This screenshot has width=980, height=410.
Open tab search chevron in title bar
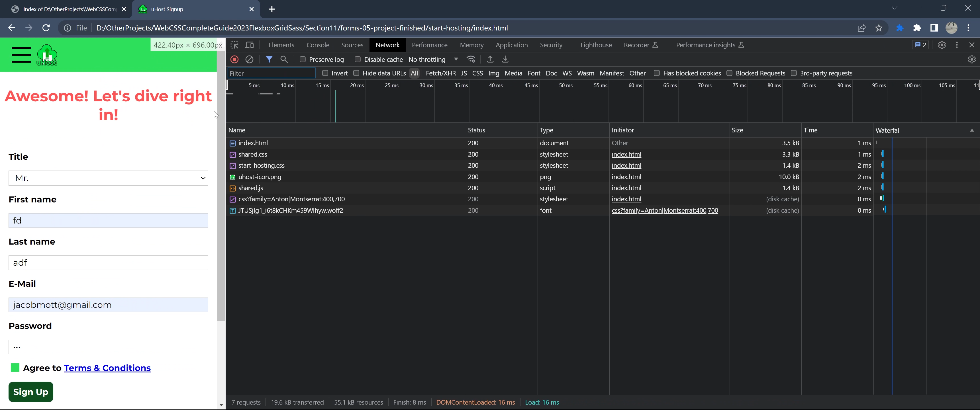coord(894,8)
